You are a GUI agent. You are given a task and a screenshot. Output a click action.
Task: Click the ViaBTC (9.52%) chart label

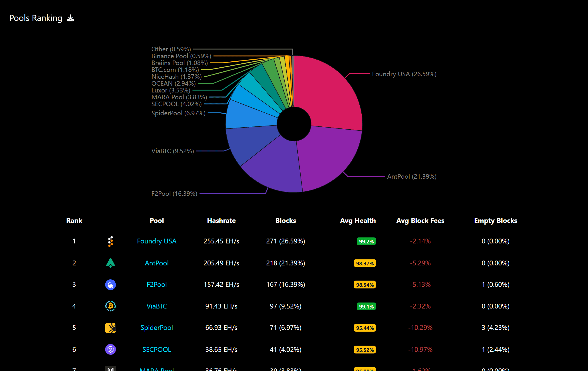[172, 151]
